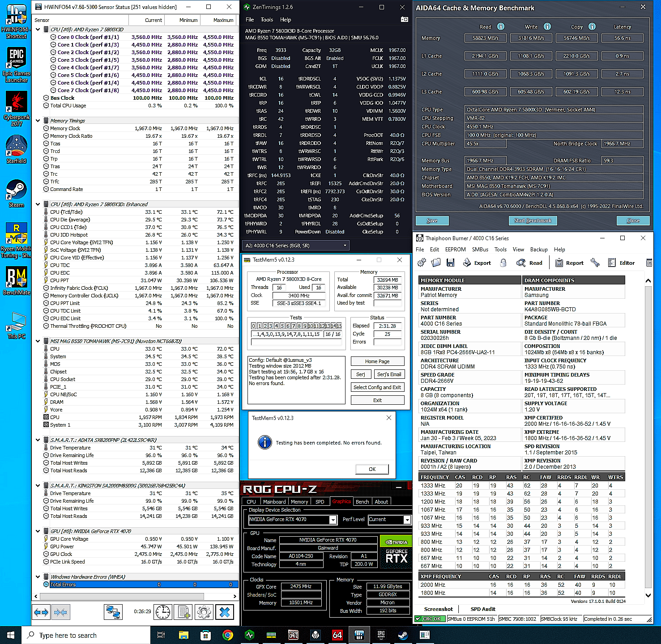Image resolution: width=661 pixels, height=644 pixels.
Task: Collapse GPU [#0] NVIDIA GeForce RTX 4070 group
Action: (x=38, y=531)
